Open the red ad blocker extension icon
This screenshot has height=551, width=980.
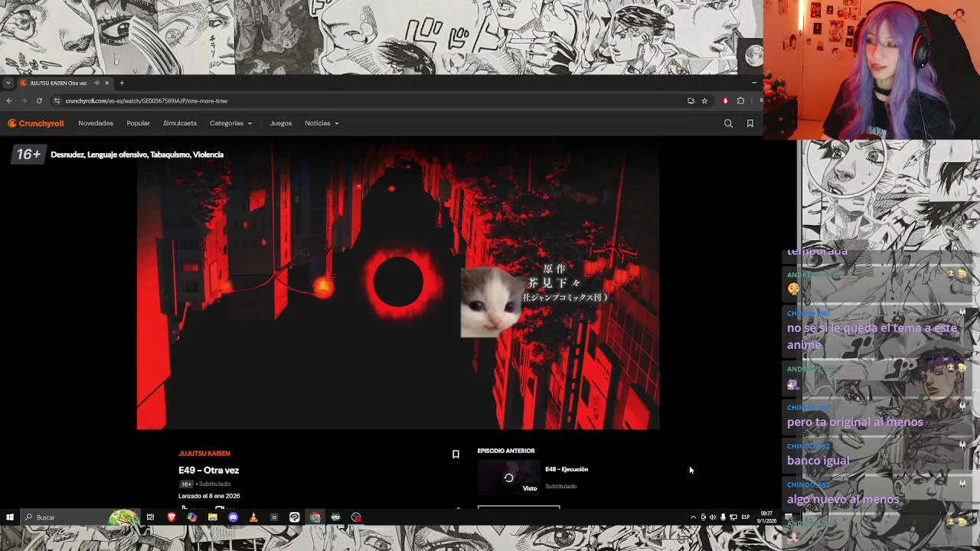pos(725,101)
